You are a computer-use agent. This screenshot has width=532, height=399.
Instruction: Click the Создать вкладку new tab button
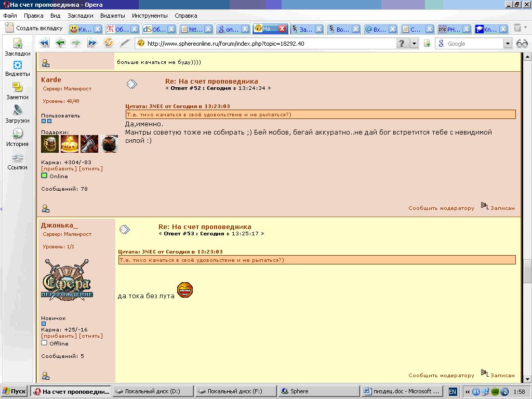pyautogui.click(x=34, y=28)
